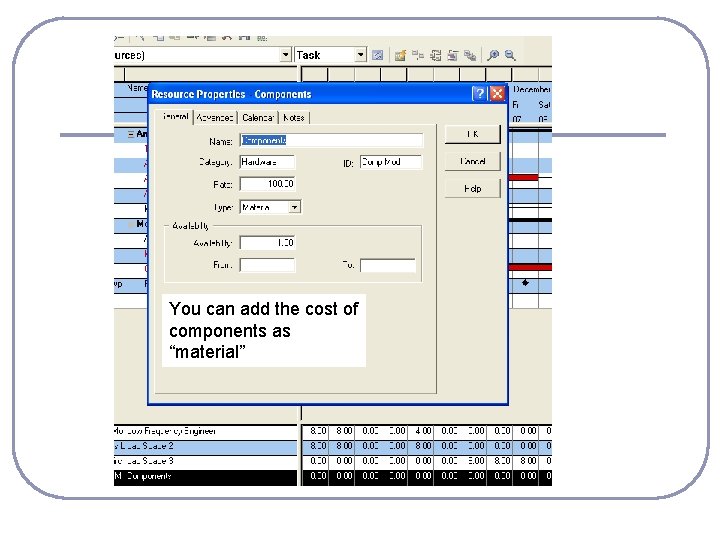
Task: Click the lower red Gantt bar
Action: 530,267
